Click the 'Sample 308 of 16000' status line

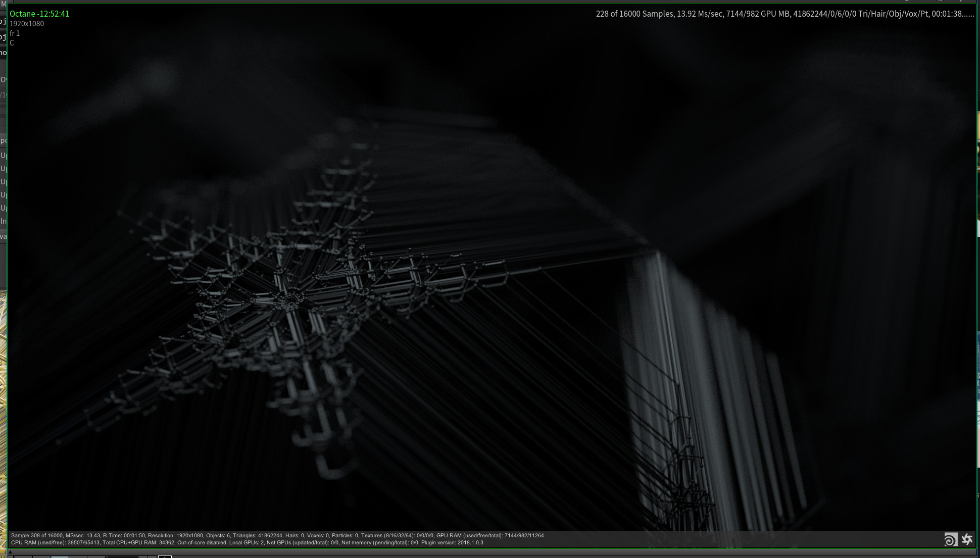tap(37, 536)
